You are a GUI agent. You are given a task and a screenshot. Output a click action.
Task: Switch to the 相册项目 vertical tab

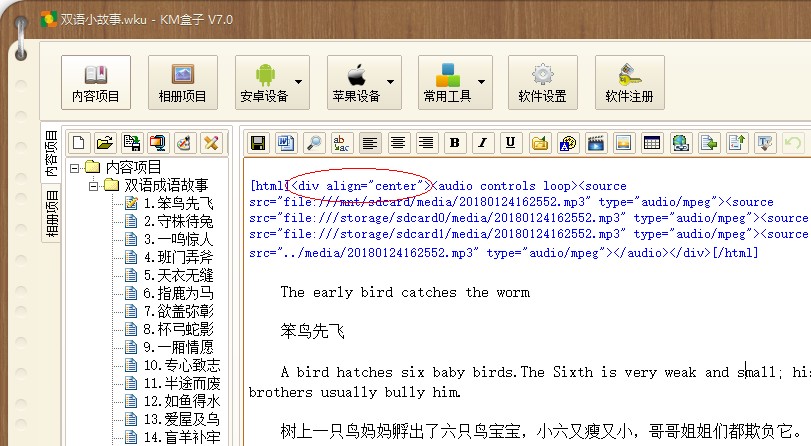coord(49,215)
